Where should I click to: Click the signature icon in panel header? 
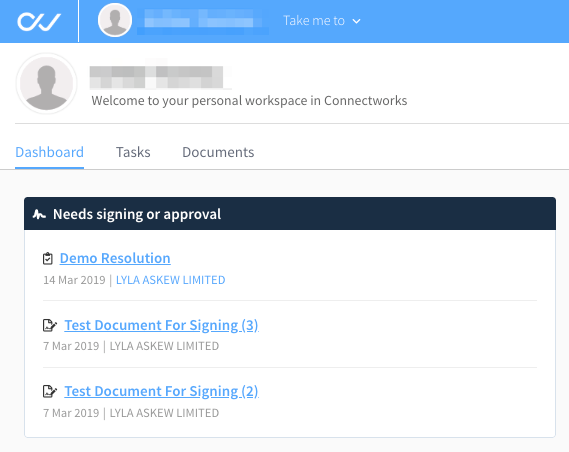point(39,214)
